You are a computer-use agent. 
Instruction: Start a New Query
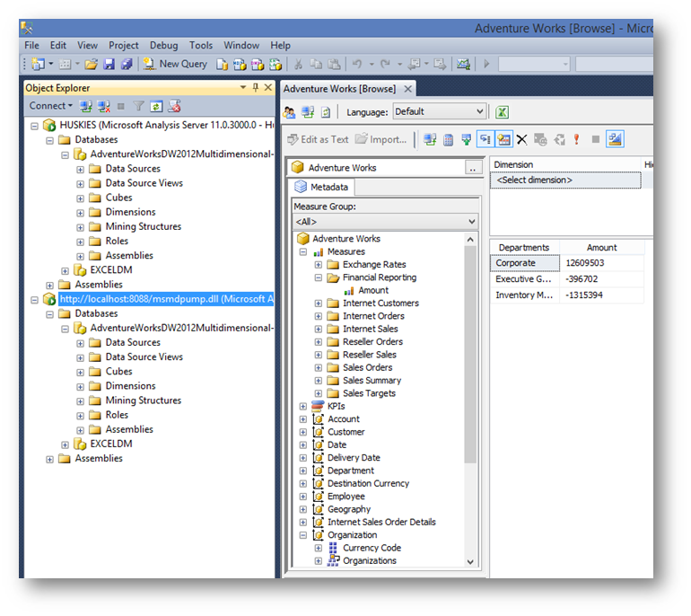174,65
